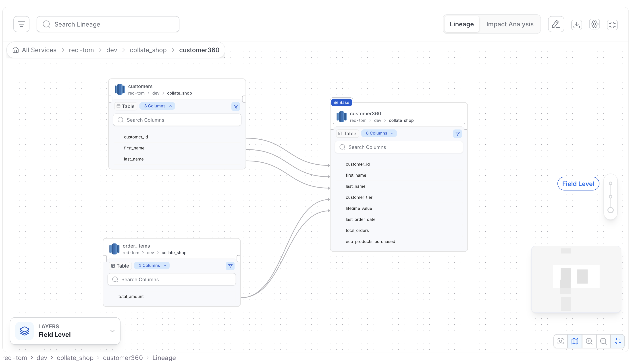Image resolution: width=632 pixels, height=364 pixels.
Task: Select the middle point of the level slider
Action: pos(611,197)
